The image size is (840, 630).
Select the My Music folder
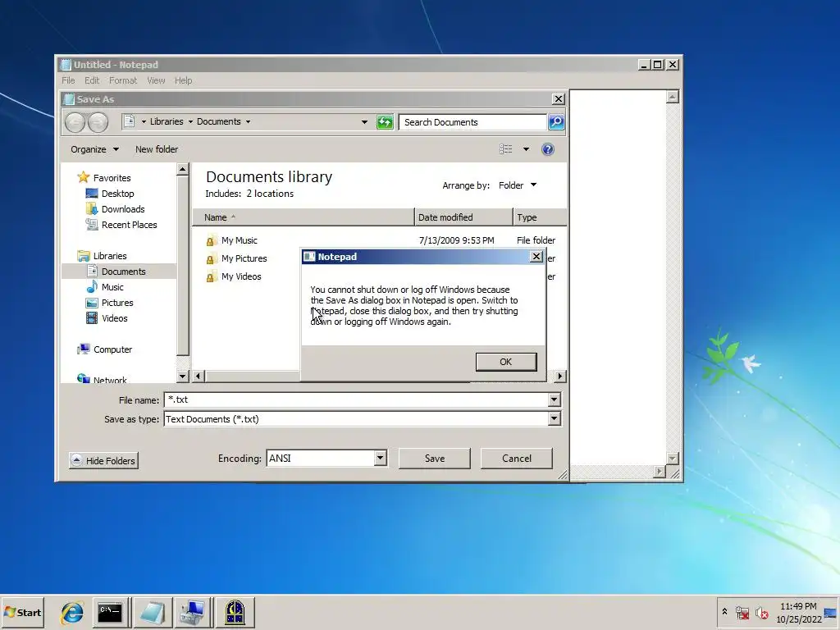[239, 240]
